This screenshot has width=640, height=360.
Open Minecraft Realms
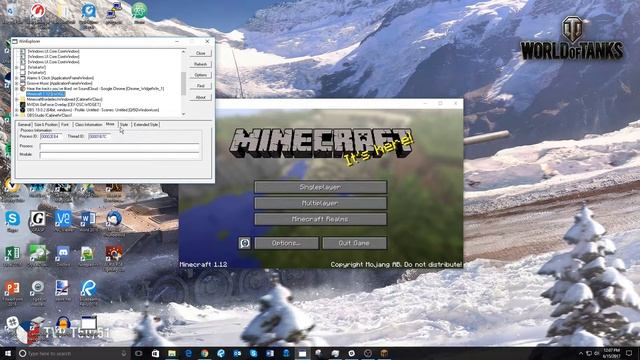pyautogui.click(x=320, y=219)
